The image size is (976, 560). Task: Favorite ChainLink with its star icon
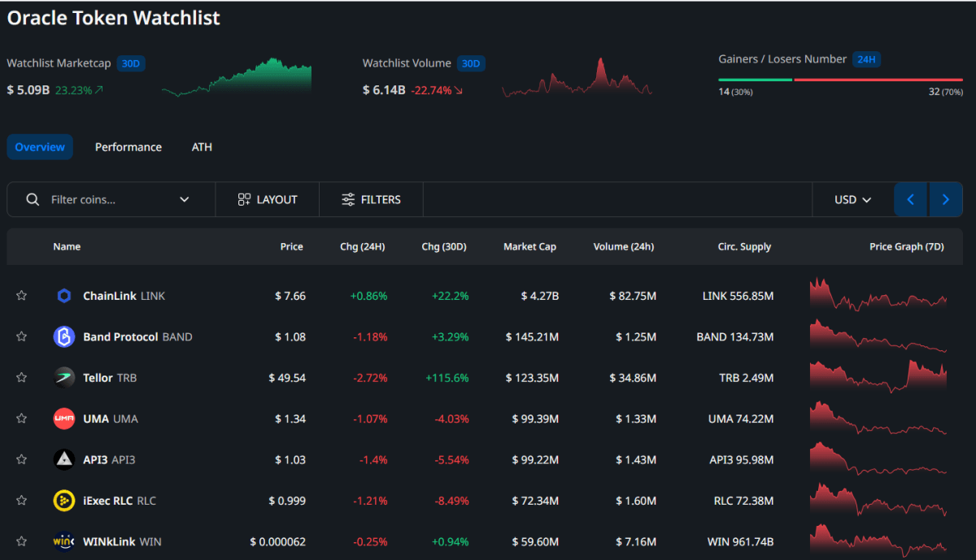(22, 296)
